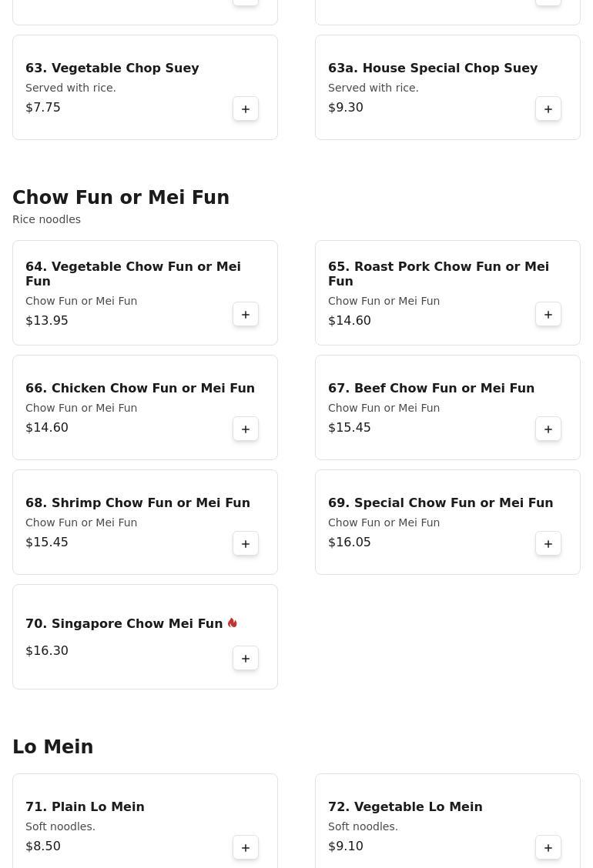Screen dimensions: 593x868
Task: Add 63. Vegetable Chop Suey to order
Action: point(246,109)
